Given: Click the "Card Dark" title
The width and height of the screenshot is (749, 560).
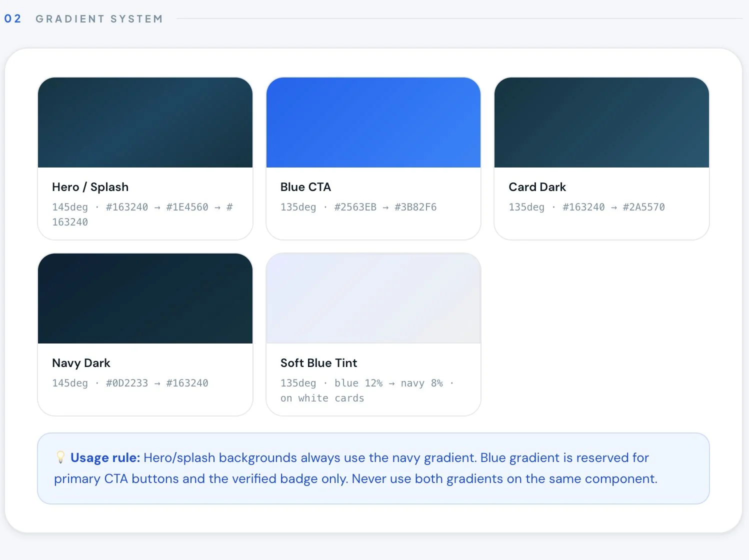Looking at the screenshot, I should (537, 187).
